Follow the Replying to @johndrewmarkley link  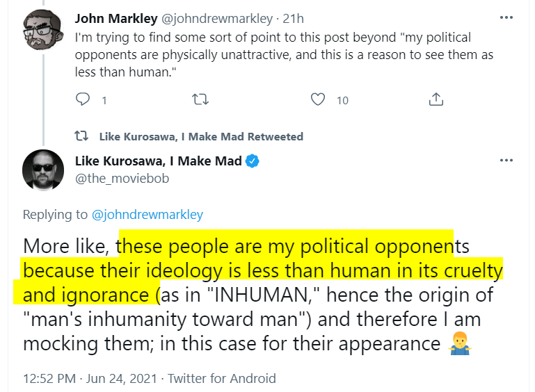[147, 214]
